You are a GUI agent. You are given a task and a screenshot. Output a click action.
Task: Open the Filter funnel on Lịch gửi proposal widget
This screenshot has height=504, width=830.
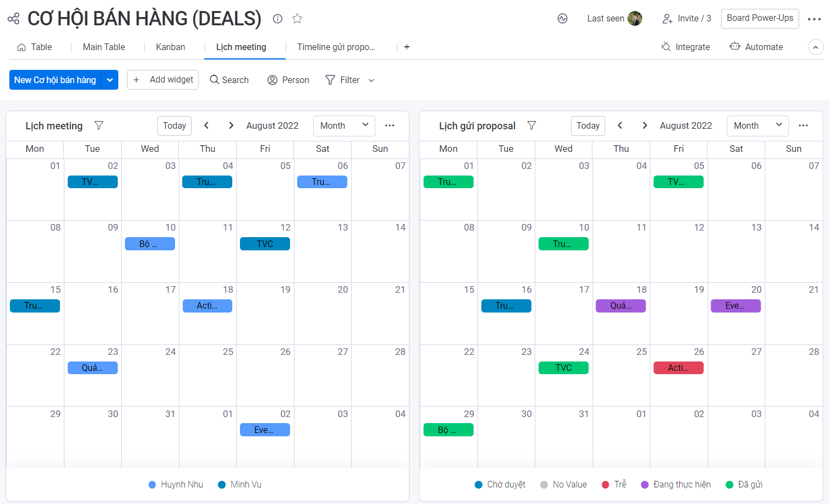pyautogui.click(x=532, y=125)
